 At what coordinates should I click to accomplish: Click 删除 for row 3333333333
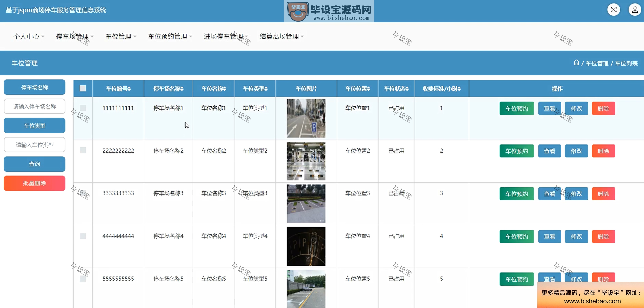pos(603,194)
